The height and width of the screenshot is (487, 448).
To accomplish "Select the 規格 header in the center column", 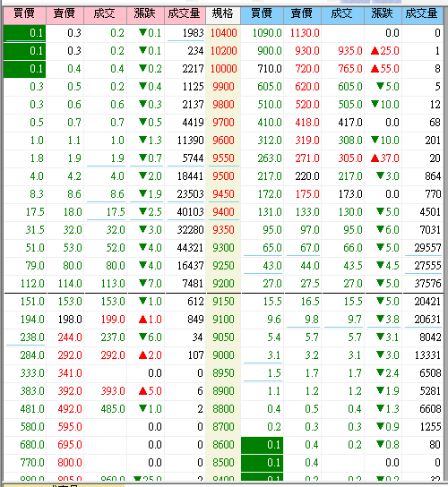I will tap(223, 15).
